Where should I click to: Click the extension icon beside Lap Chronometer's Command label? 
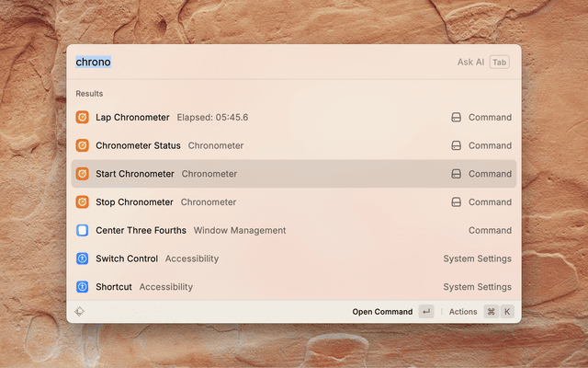456,118
